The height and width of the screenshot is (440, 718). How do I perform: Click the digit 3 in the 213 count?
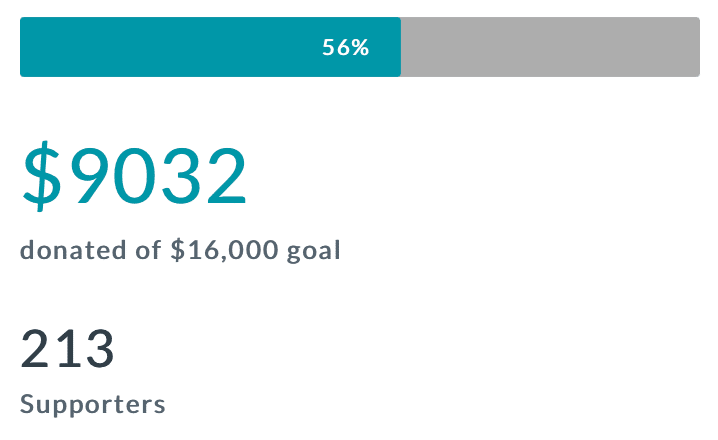[96, 349]
